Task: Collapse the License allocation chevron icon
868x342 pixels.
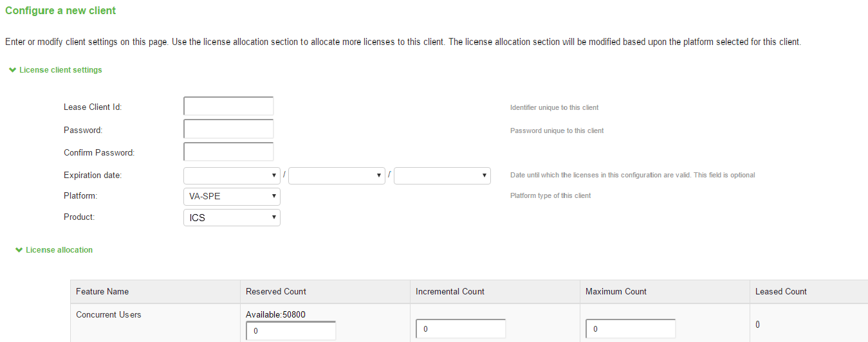Action: point(19,250)
